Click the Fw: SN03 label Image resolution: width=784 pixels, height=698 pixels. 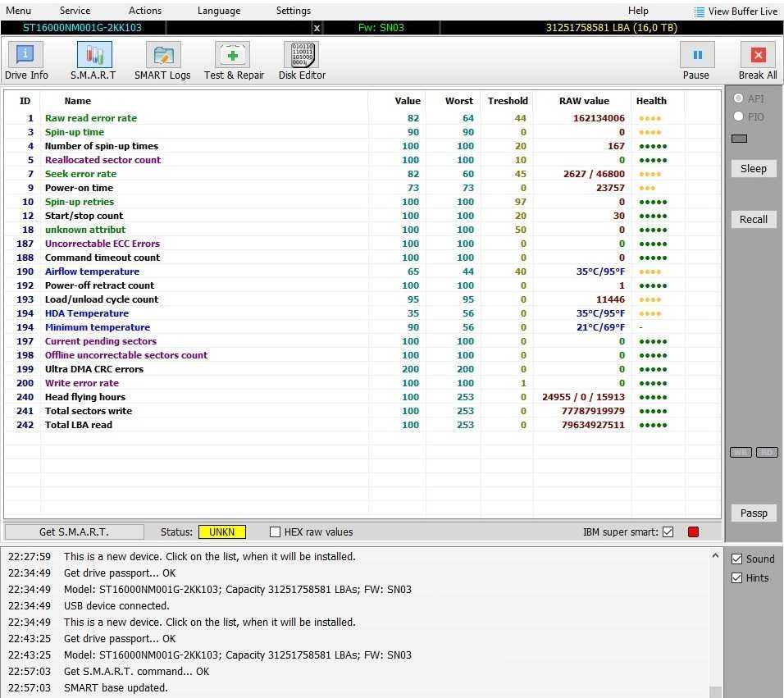(381, 28)
